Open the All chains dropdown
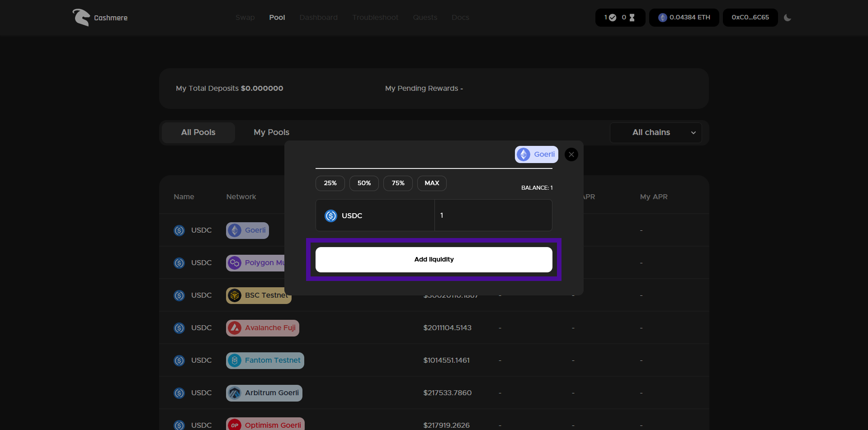868x430 pixels. 656,133
